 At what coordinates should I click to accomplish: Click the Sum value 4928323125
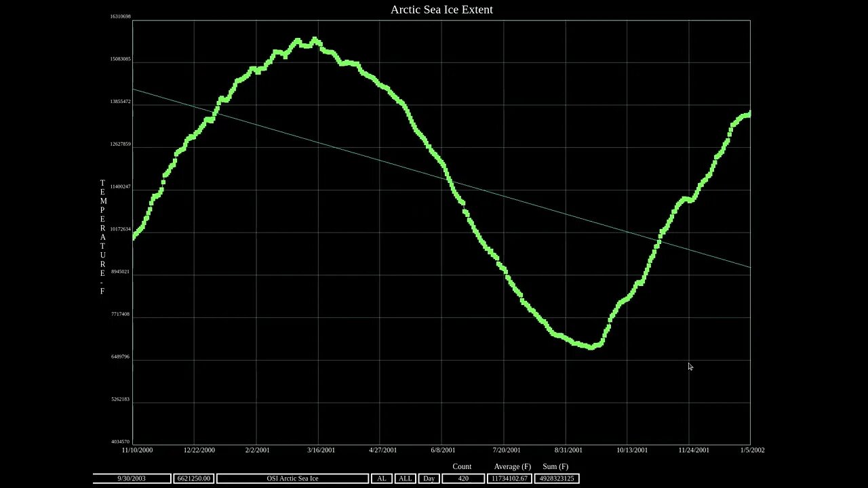[x=556, y=479]
